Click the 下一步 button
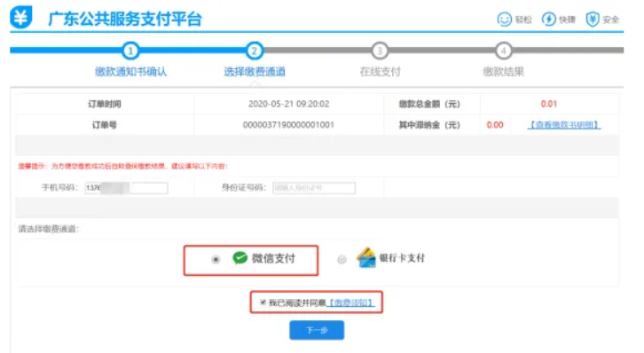The height and width of the screenshot is (353, 644). (x=317, y=330)
